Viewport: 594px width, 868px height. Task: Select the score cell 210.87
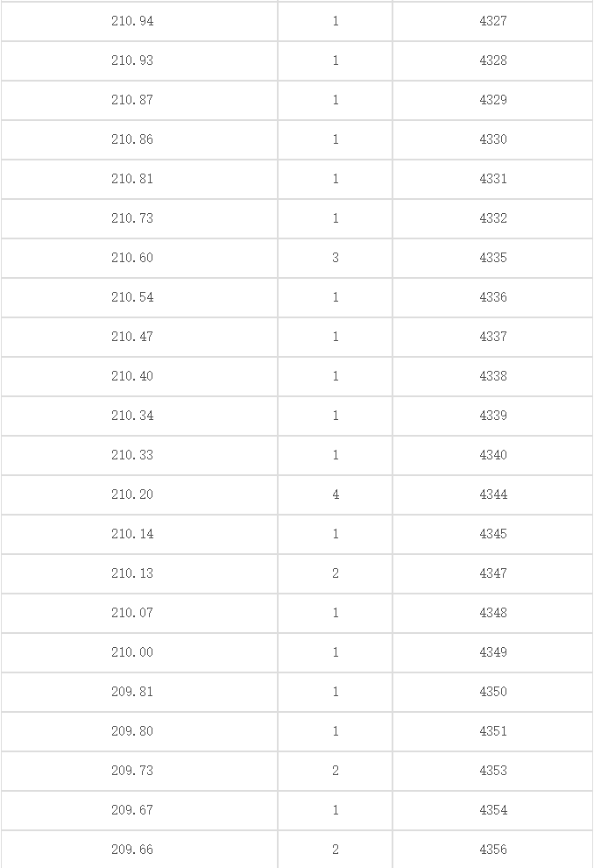(x=132, y=100)
